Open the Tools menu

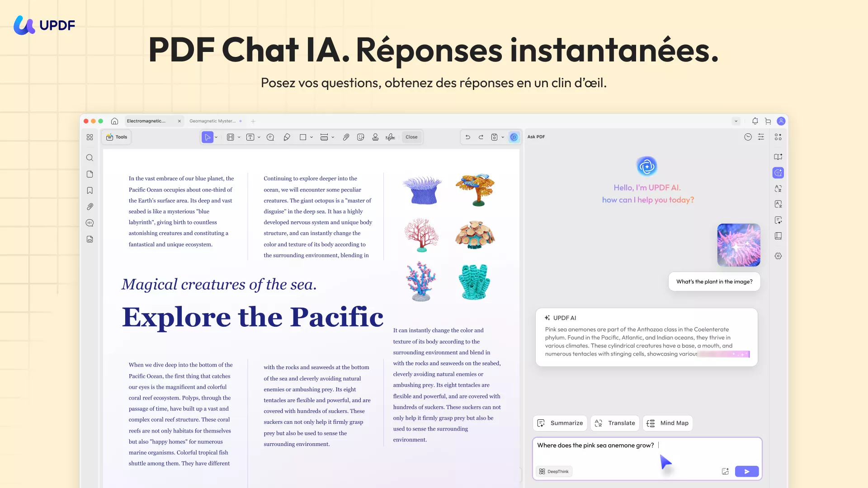click(117, 137)
